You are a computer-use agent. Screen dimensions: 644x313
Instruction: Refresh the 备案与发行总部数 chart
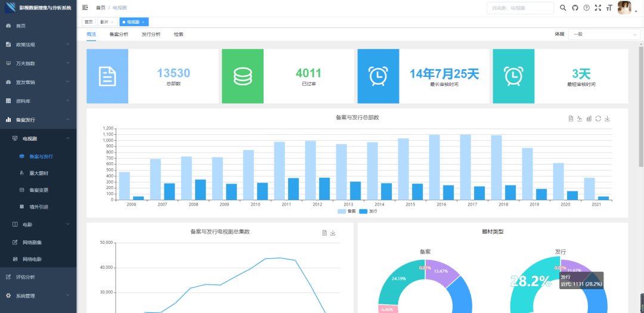(598, 119)
